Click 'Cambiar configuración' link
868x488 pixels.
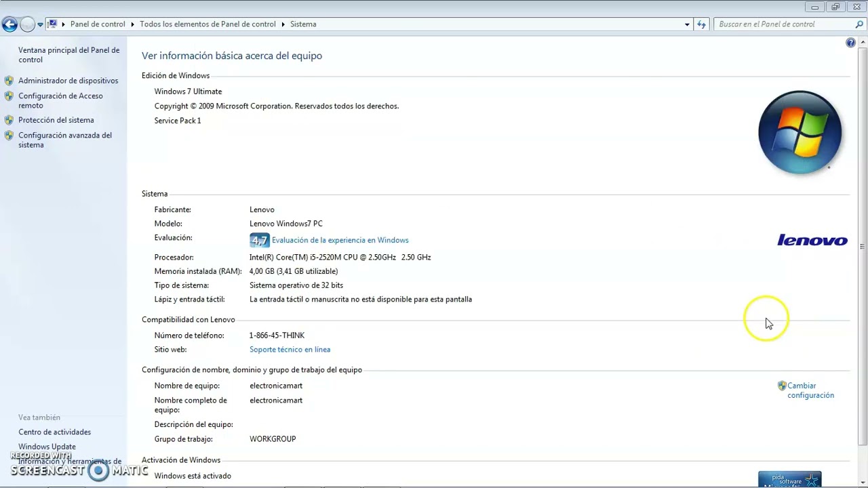pyautogui.click(x=810, y=390)
